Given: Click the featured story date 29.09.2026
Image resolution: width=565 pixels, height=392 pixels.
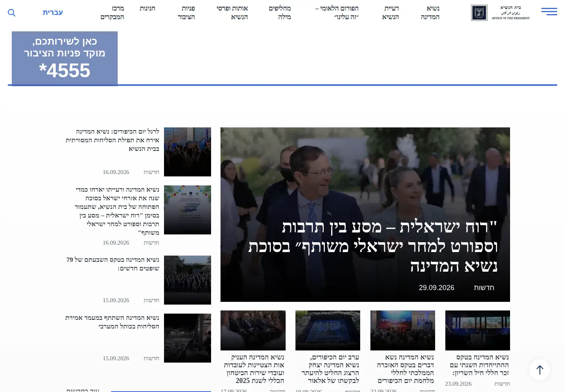Looking at the screenshot, I should 436,287.
